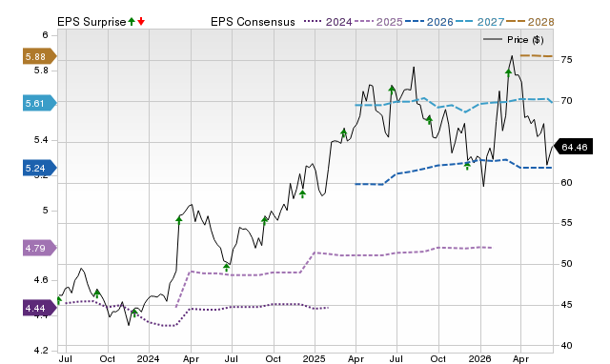Click the 5.4 label on the EPS axis
The width and height of the screenshot is (610, 364).
point(41,140)
